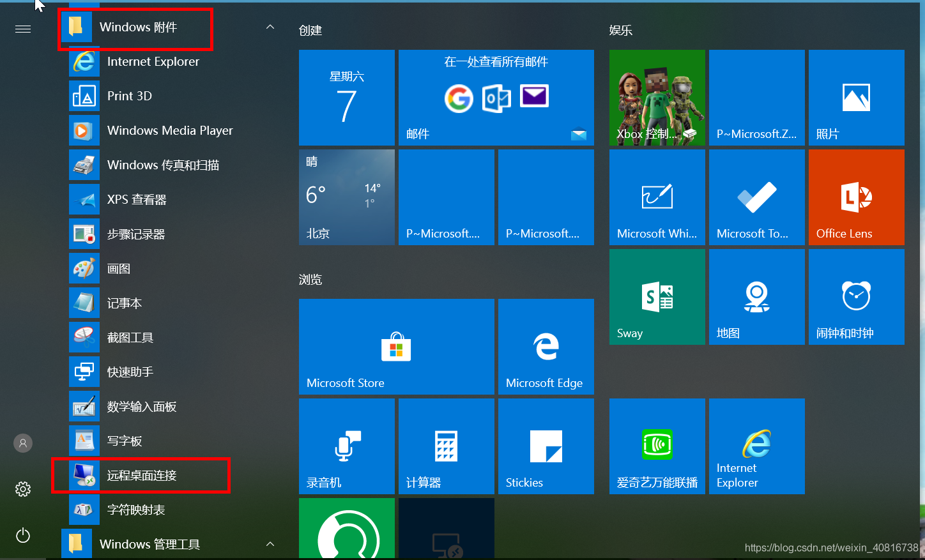925x560 pixels.
Task: Open the Microsoft Edge tile
Action: (x=546, y=347)
